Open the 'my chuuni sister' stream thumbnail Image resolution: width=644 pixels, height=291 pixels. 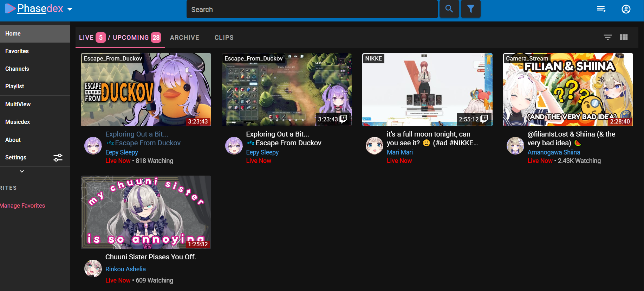pos(146,212)
